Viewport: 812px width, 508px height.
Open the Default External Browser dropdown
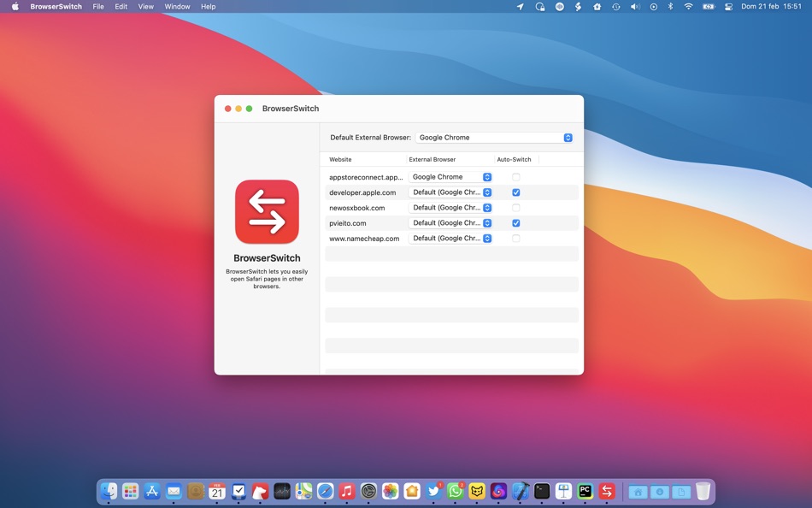[494, 138]
